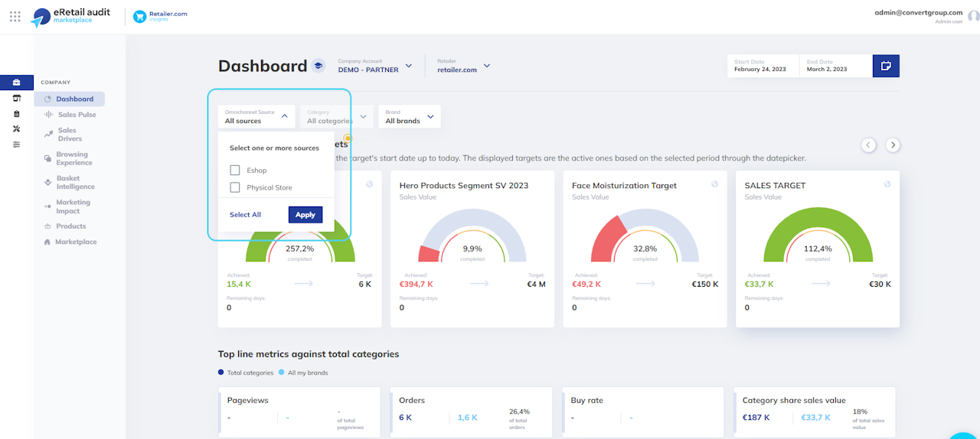Select the briefcase icon in left rail
This screenshot has height=439, width=980.
pyautogui.click(x=17, y=83)
